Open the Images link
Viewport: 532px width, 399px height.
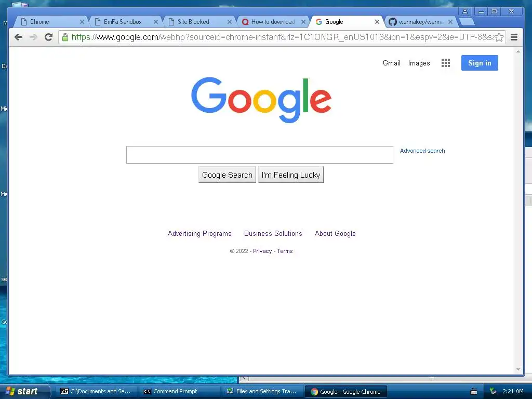(x=419, y=63)
